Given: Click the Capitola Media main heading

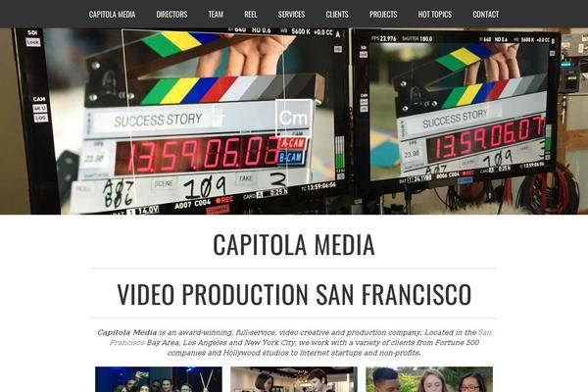Looking at the screenshot, I should (294, 245).
